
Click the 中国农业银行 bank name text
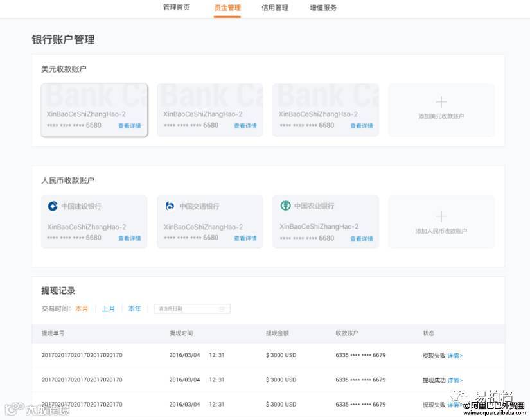coord(314,206)
